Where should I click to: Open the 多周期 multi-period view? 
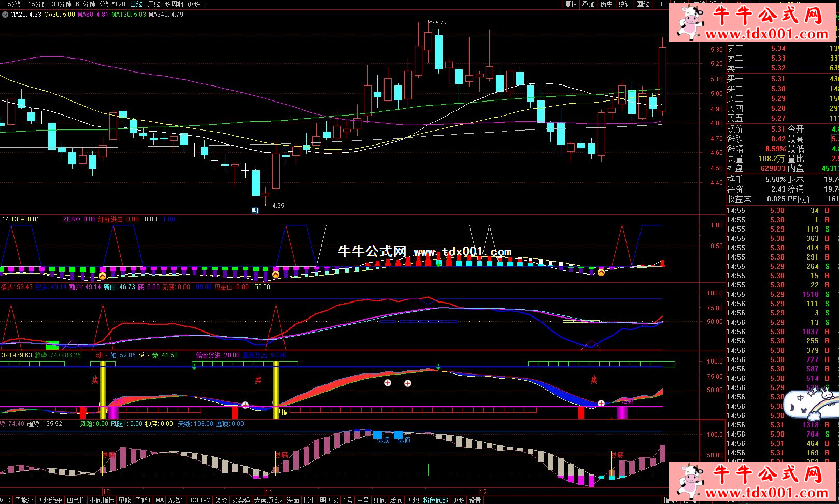(174, 4)
